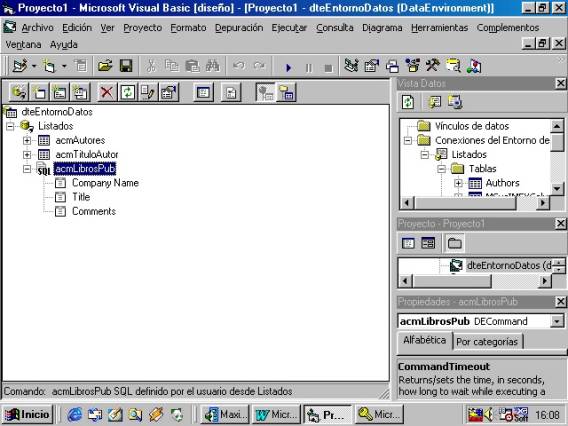Select the Title field
Image resolution: width=568 pixels, height=426 pixels.
point(81,197)
